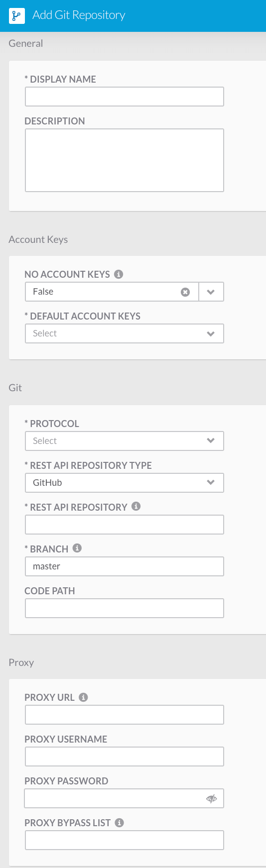Click info icon beside REST API Repository
The height and width of the screenshot is (868, 266).
coord(136,507)
